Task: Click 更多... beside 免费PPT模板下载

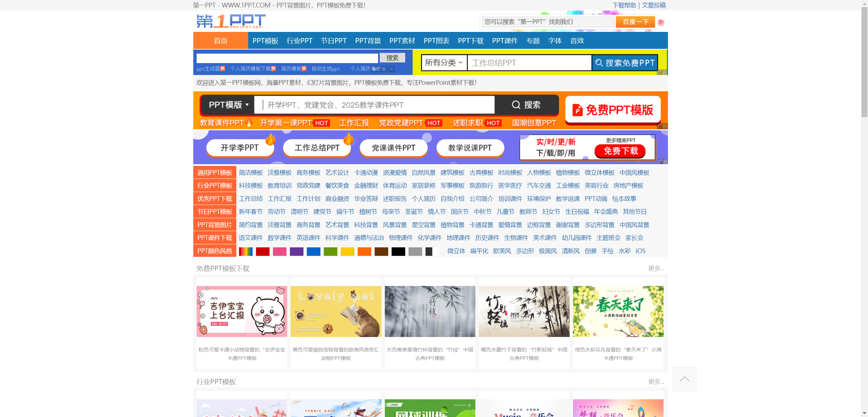Action: 656,268
